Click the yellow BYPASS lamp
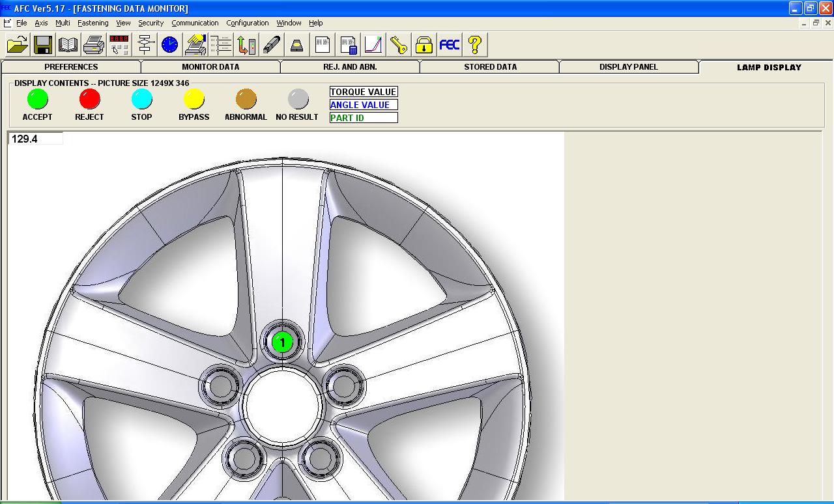Image resolution: width=834 pixels, height=504 pixels. [194, 99]
